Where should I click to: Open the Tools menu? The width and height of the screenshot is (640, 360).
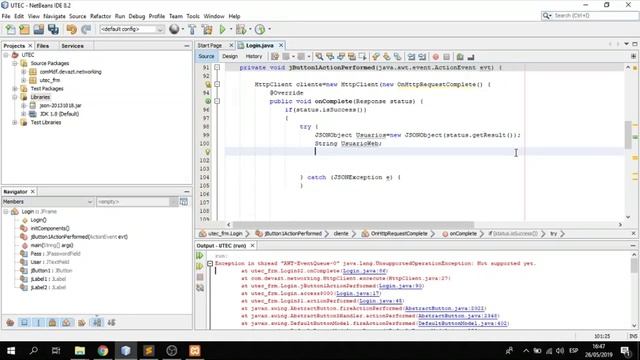193,16
